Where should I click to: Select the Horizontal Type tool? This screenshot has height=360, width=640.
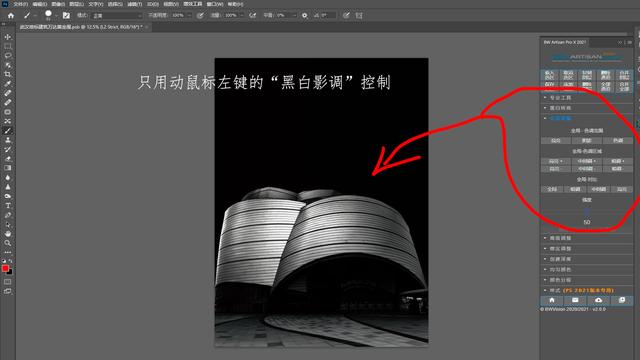(x=8, y=206)
